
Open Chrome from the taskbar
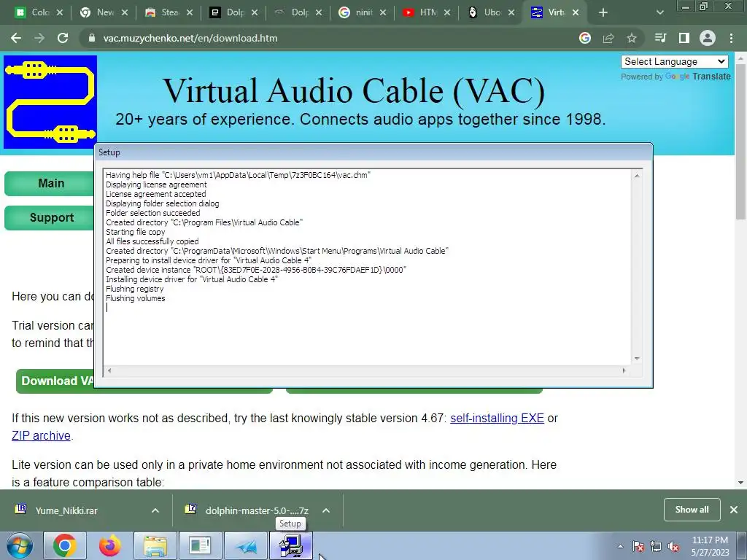click(x=65, y=545)
